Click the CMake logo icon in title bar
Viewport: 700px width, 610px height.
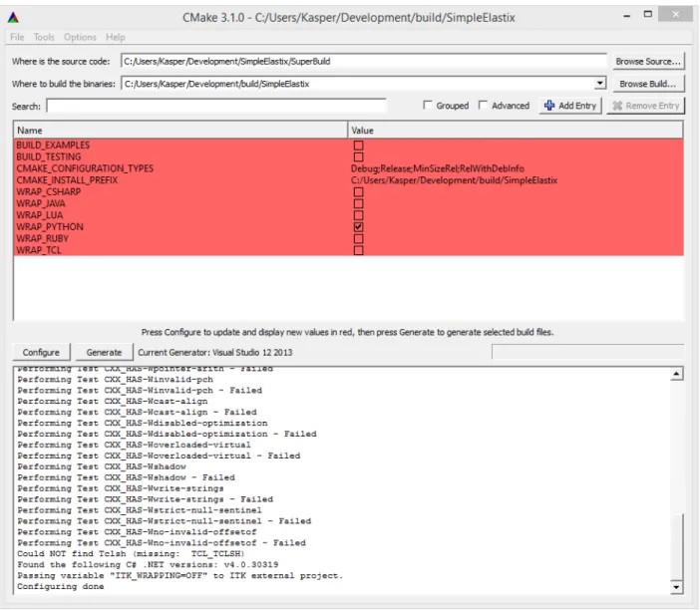[x=13, y=17]
